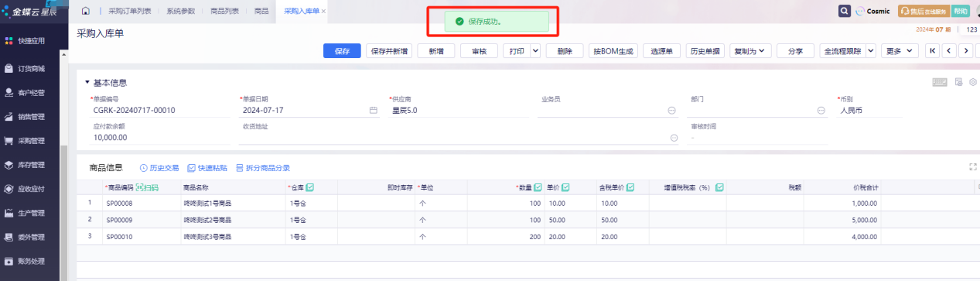The width and height of the screenshot is (980, 281).
Task: Click the 收货地址 input field
Action: tap(458, 137)
